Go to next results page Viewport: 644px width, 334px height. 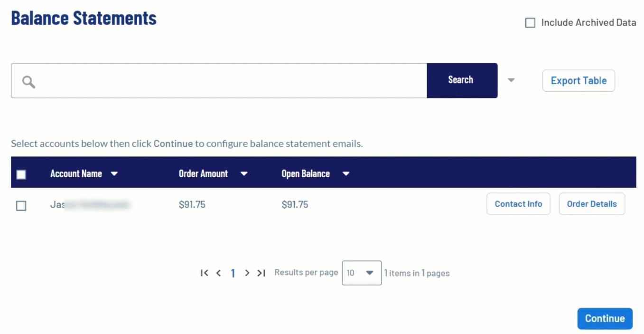[247, 273]
